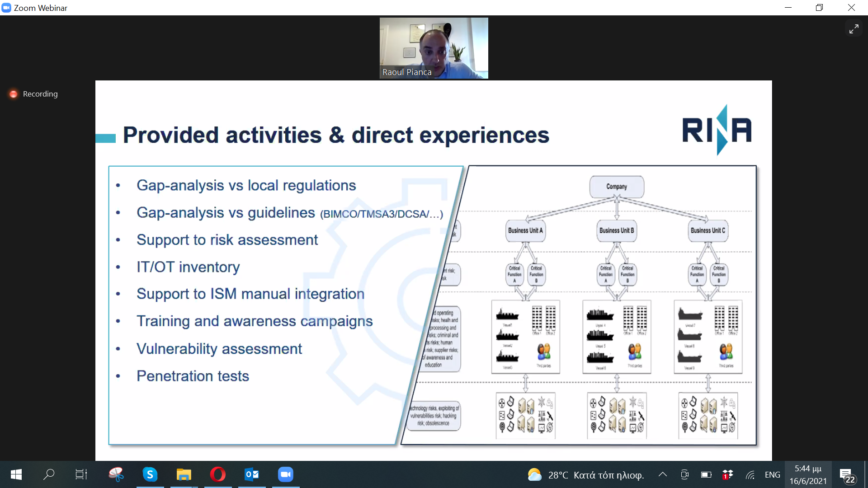868x488 pixels.
Task: Open the Meet Now tray icon
Action: click(x=684, y=474)
